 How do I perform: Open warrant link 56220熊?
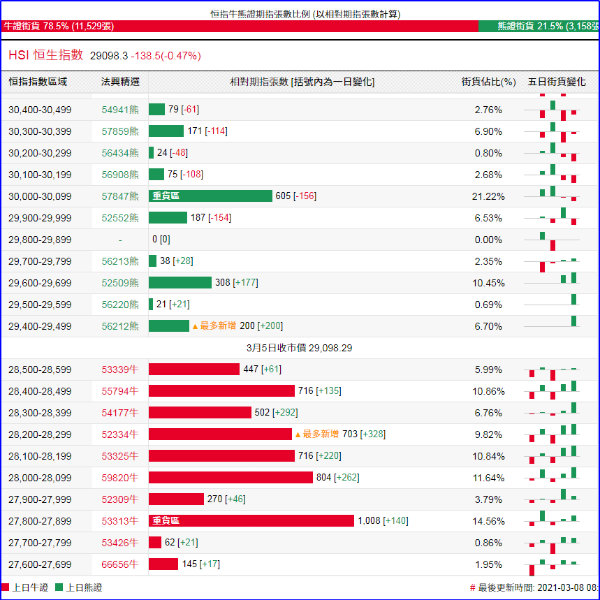tap(120, 305)
